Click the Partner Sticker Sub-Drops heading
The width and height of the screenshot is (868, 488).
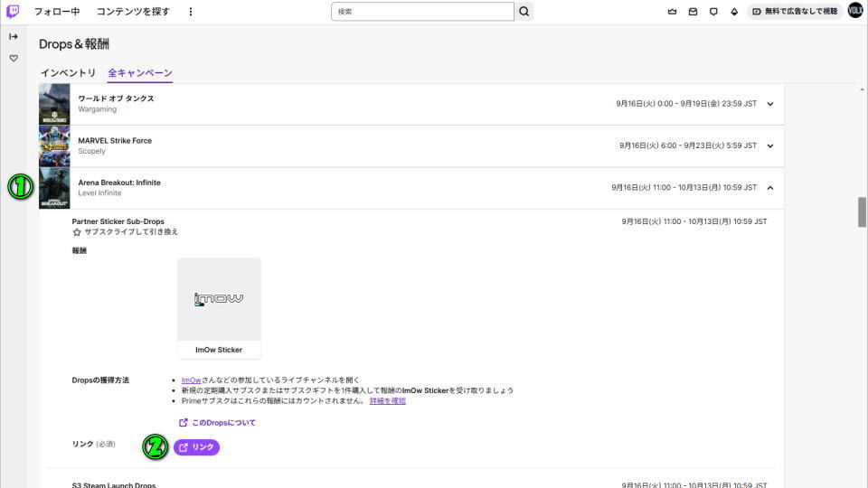pyautogui.click(x=118, y=221)
